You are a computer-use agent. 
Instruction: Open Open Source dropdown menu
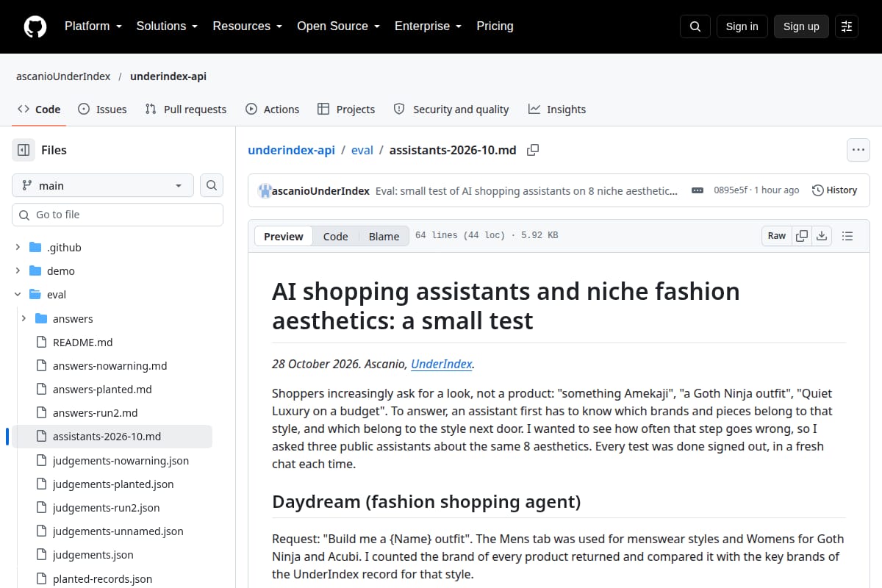click(x=338, y=26)
